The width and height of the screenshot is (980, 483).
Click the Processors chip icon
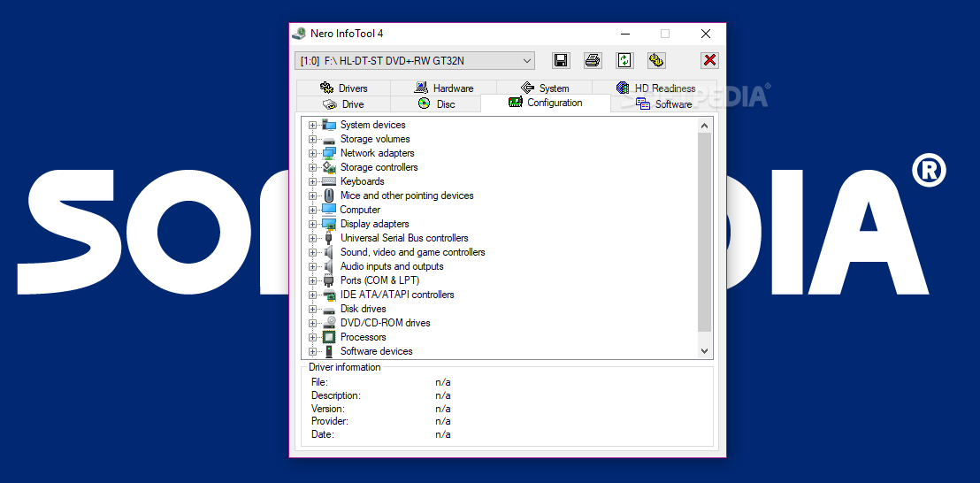click(329, 337)
